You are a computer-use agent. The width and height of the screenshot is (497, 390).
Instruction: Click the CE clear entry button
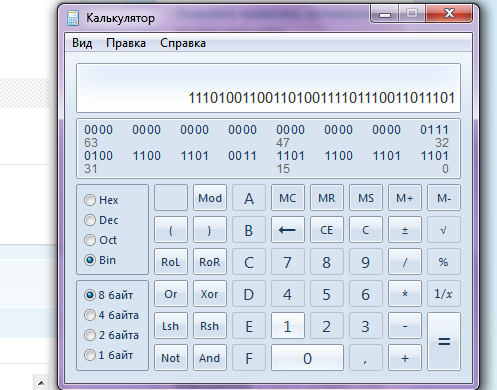point(327,230)
